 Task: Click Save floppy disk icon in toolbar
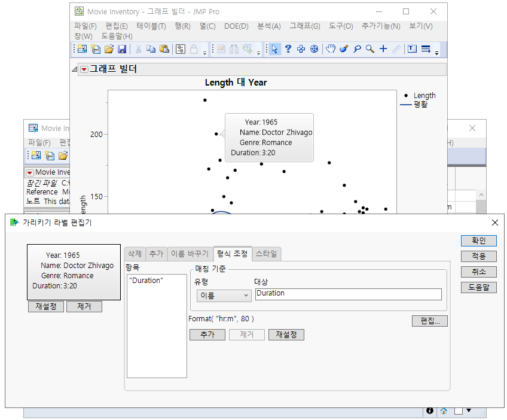click(x=122, y=49)
